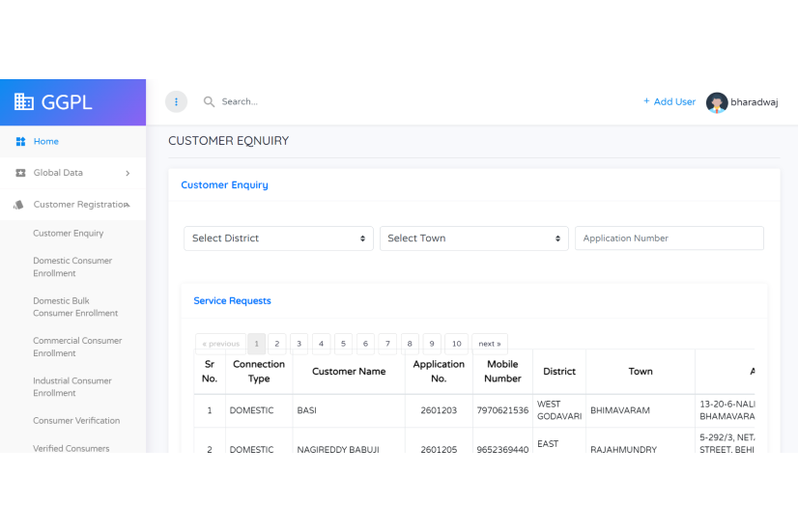The image size is (798, 532).
Task: Open Consumer Verification in sidebar
Action: (76, 421)
